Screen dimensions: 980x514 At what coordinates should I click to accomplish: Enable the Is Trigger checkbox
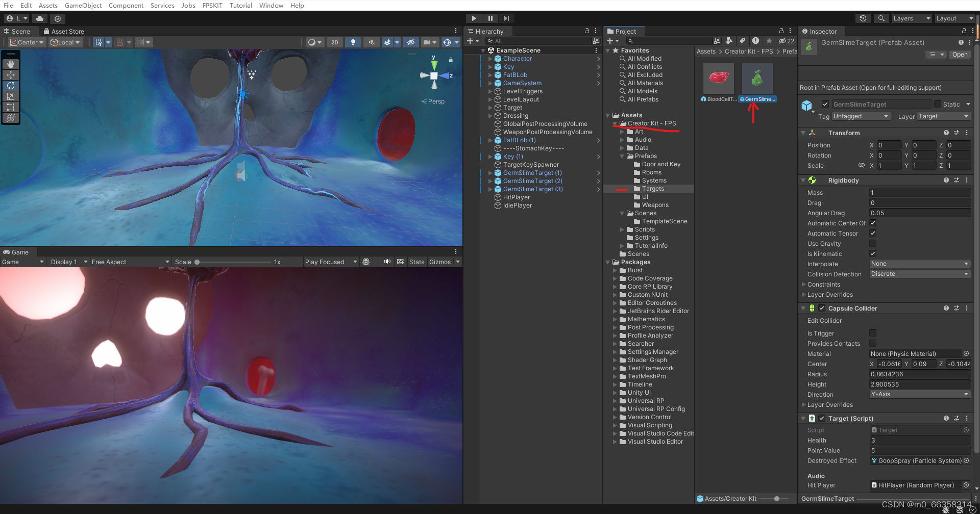[873, 333]
